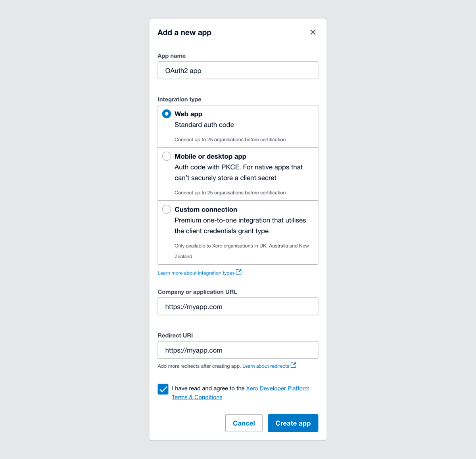The height and width of the screenshot is (459, 476).
Task: Click the Redirect URI input field
Action: (238, 350)
